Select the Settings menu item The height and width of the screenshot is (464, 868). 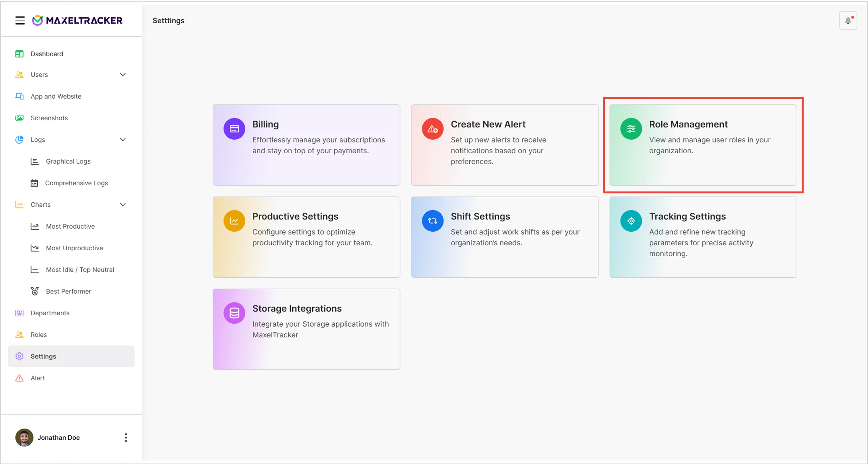pos(71,356)
